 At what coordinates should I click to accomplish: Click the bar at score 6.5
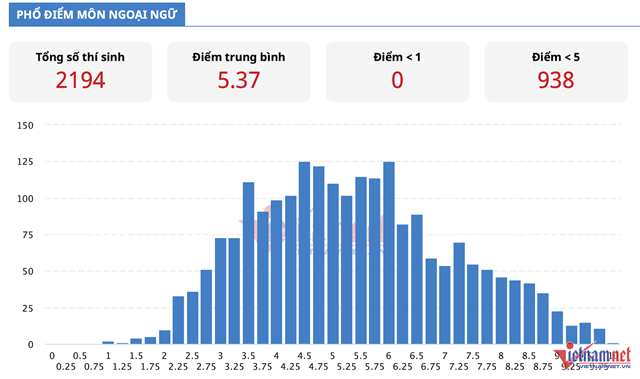[417, 279]
